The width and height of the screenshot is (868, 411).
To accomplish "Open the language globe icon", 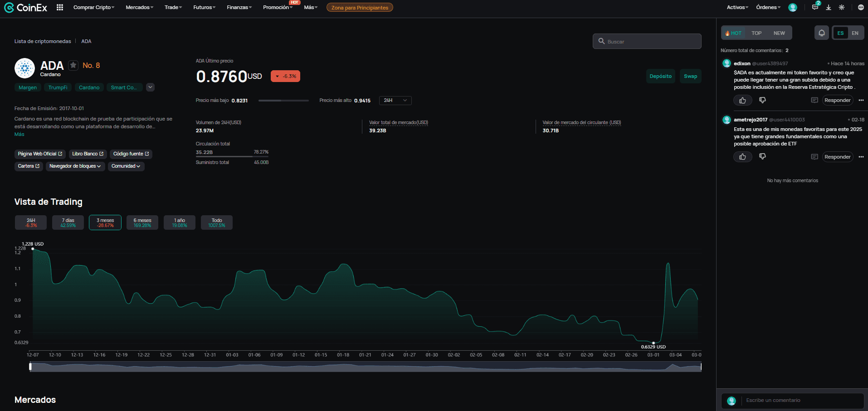I will [x=861, y=7].
